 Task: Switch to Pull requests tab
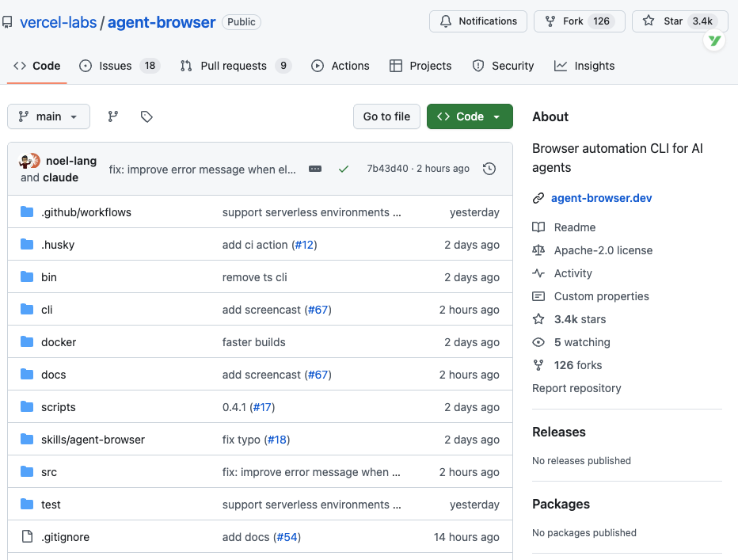pyautogui.click(x=236, y=66)
